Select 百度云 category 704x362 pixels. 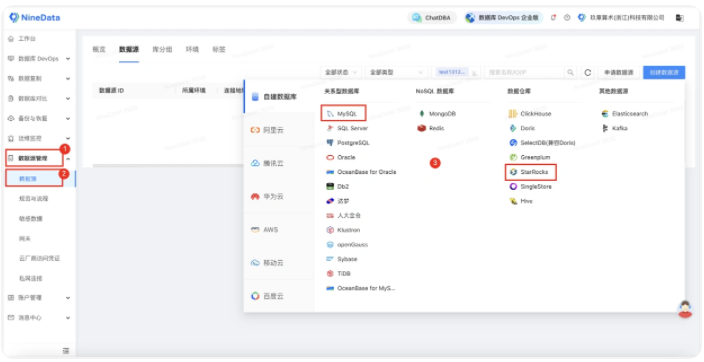tap(279, 296)
